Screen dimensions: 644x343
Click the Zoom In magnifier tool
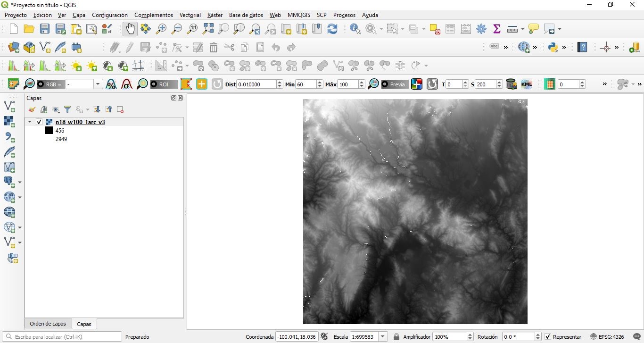[x=161, y=29]
